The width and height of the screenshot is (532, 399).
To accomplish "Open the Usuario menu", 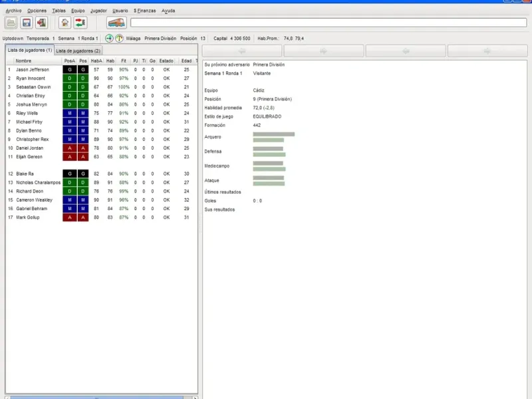I will (x=120, y=11).
